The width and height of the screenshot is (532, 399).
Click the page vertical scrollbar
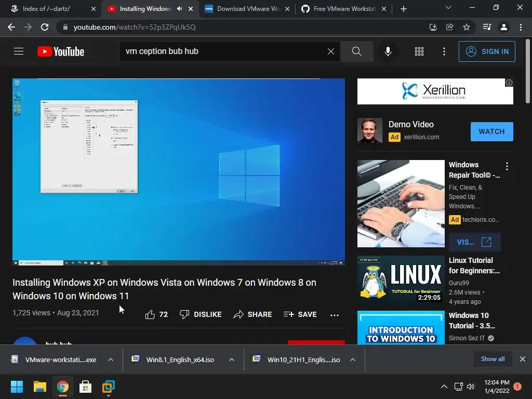point(528,71)
